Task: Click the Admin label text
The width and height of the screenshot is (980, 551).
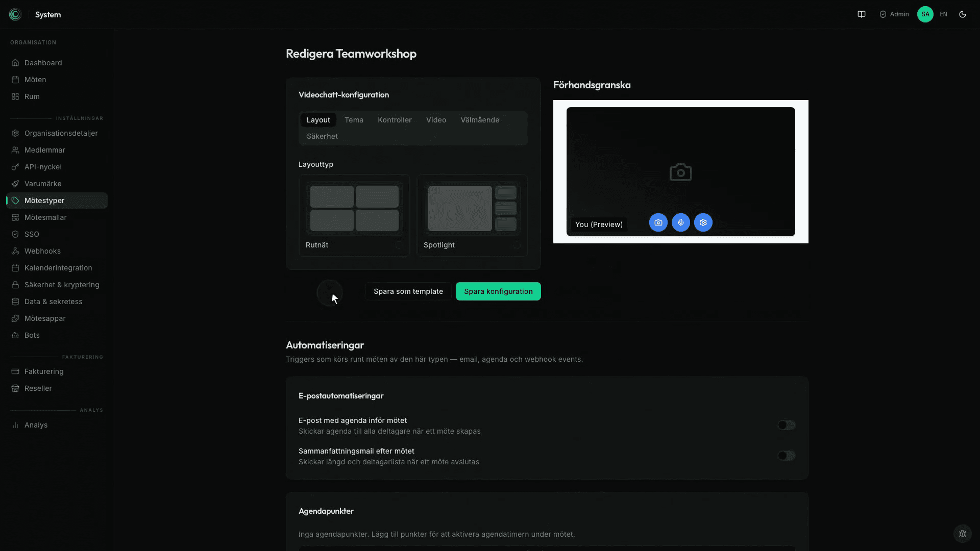Action: 899,14
